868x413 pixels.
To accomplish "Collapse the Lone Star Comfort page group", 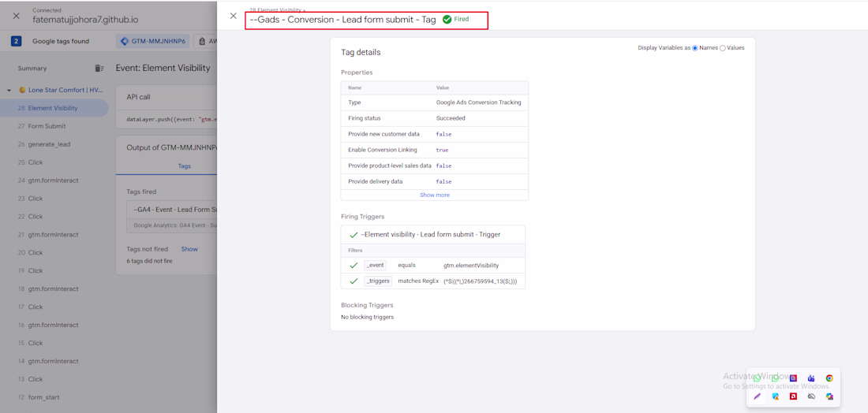I will (x=9, y=90).
